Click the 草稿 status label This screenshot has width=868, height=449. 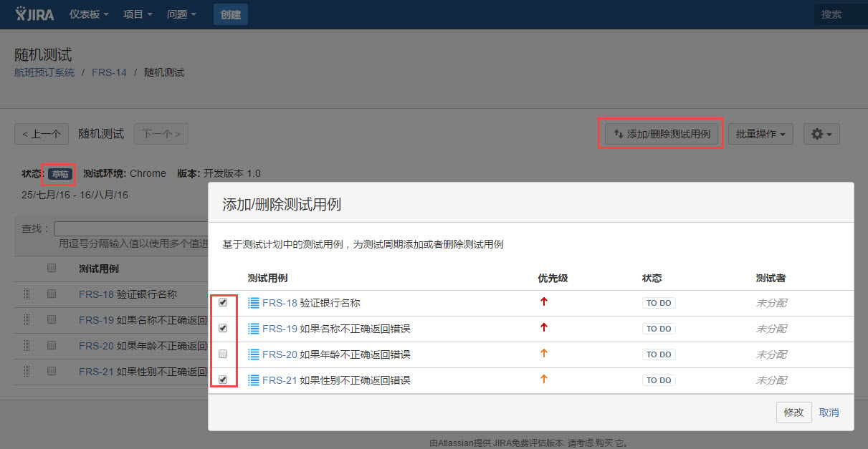click(60, 174)
